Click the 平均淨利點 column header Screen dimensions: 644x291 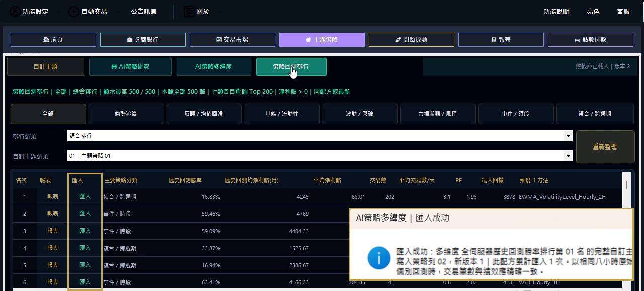click(327, 180)
